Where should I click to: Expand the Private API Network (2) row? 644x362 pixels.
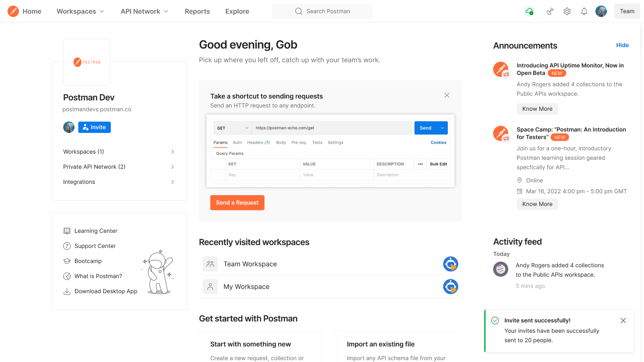coord(119,167)
